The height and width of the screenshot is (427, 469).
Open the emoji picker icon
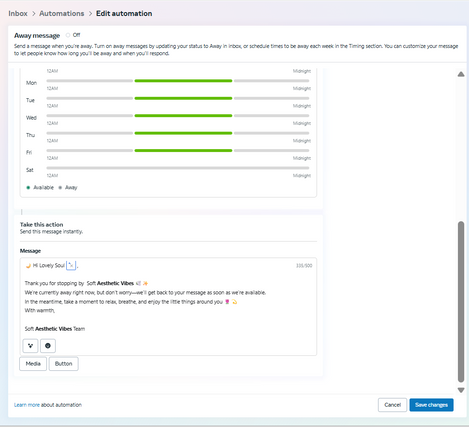[x=48, y=346]
